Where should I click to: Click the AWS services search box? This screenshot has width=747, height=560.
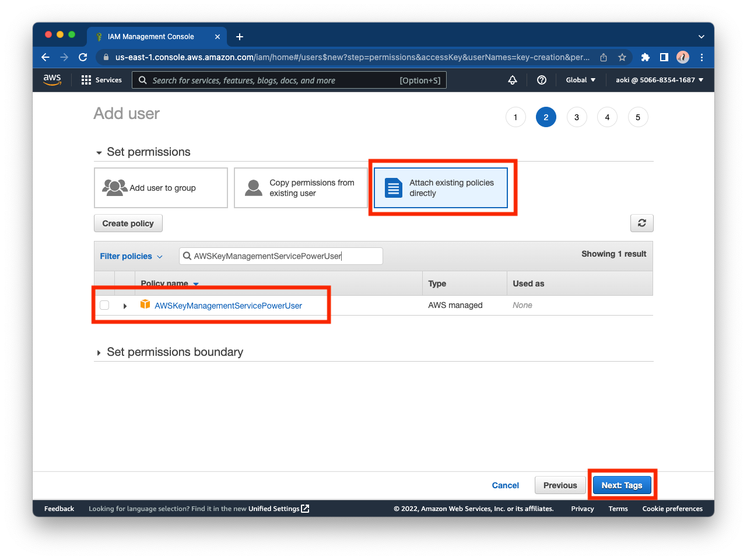(x=289, y=80)
